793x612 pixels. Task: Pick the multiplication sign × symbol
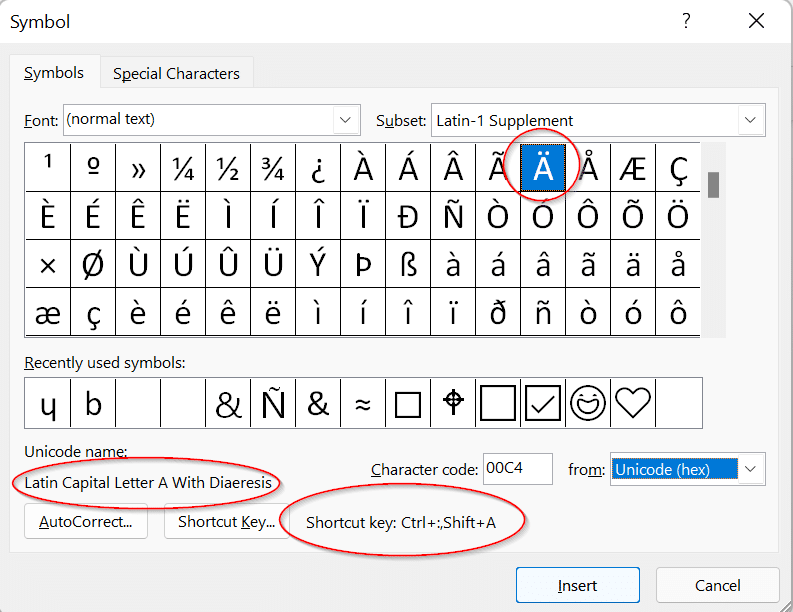[x=47, y=265]
